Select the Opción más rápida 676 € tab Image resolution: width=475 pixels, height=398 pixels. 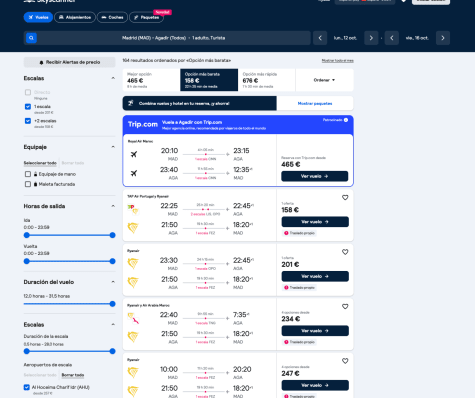(267, 80)
